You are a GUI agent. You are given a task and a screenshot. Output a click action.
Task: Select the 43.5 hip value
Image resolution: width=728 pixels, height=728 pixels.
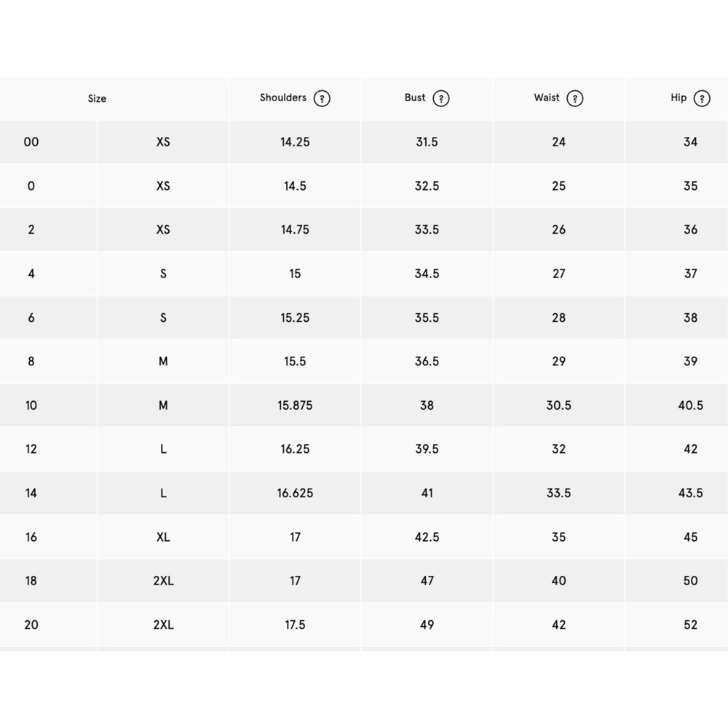690,493
